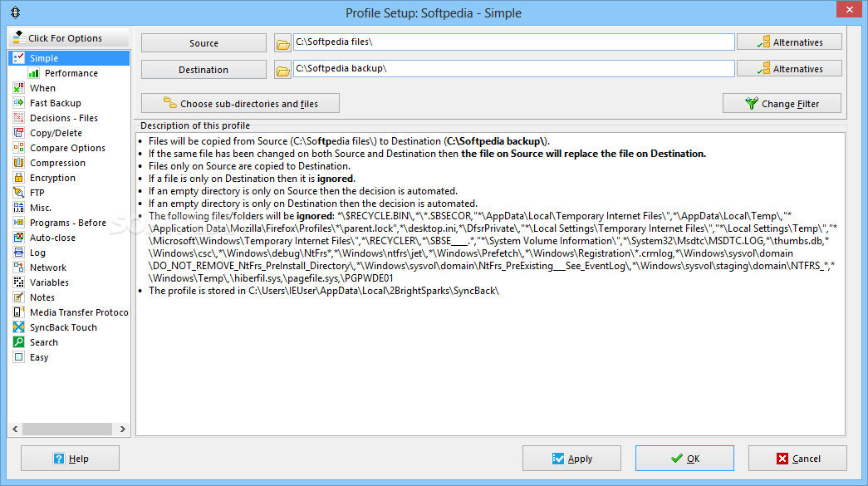868x486 pixels.
Task: Close the Profile Setup window
Action: tap(850, 9)
